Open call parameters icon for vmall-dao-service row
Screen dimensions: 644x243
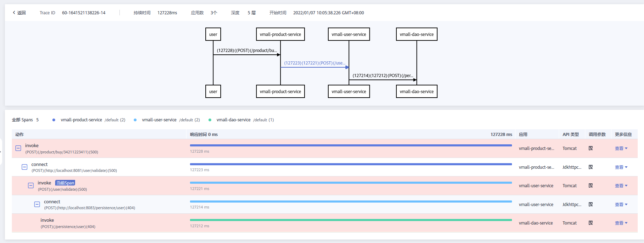point(591,223)
